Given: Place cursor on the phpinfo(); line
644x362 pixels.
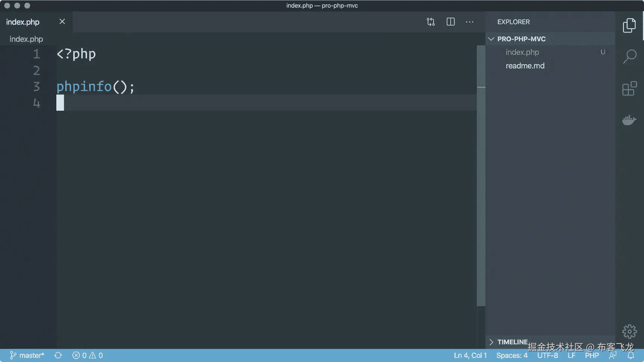Looking at the screenshot, I should (x=95, y=86).
